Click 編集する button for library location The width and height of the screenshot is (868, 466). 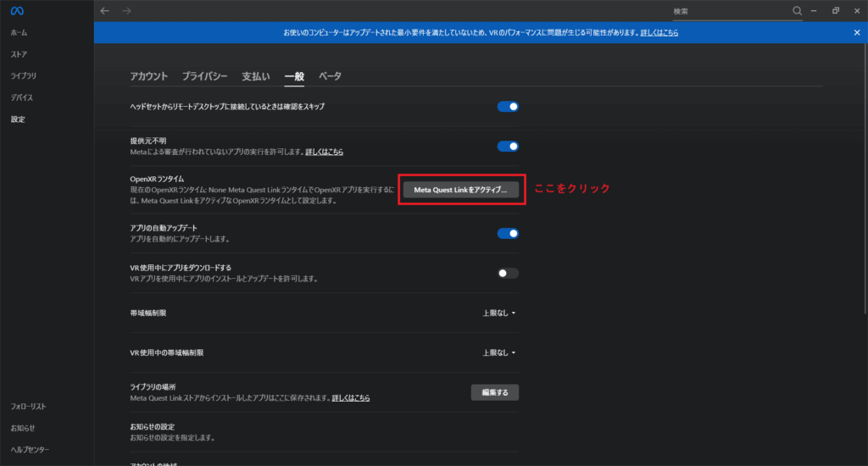495,392
